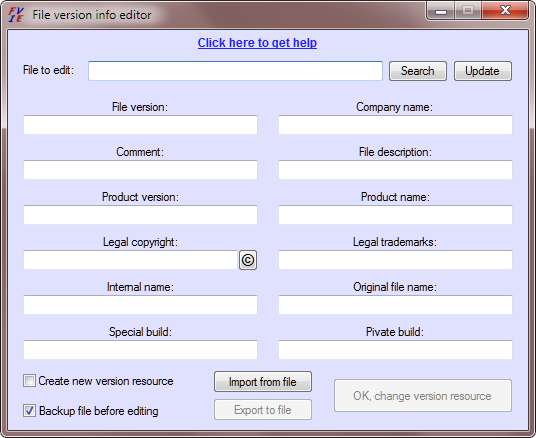Enable Create new version resource checkbox

tap(29, 381)
